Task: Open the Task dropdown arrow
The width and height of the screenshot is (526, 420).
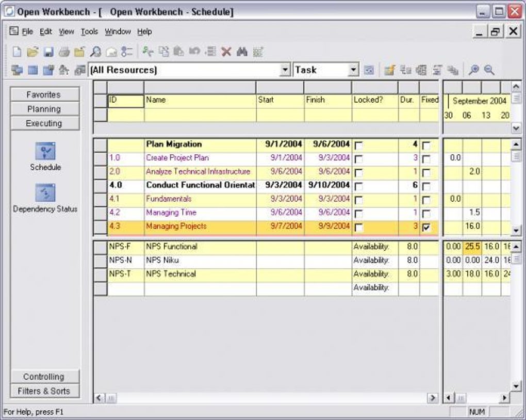Action: [353, 70]
